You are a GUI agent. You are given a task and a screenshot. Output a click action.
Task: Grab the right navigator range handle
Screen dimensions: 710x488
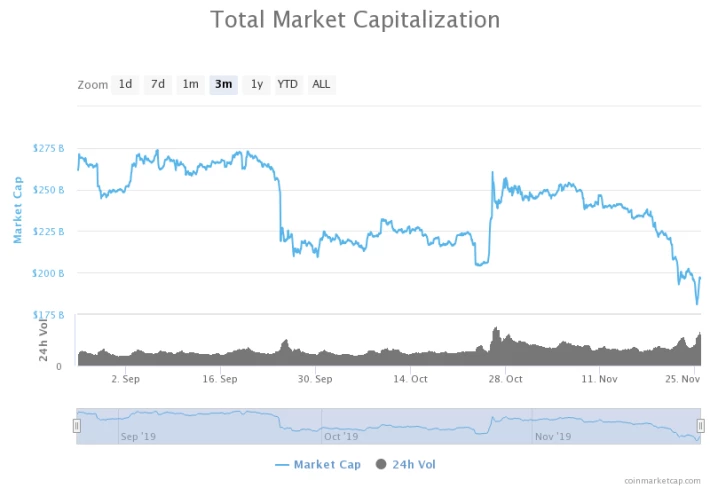click(700, 426)
